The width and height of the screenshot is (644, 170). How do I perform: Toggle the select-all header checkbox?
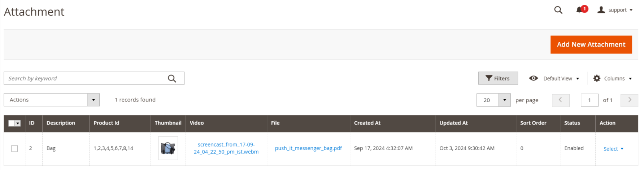point(12,123)
